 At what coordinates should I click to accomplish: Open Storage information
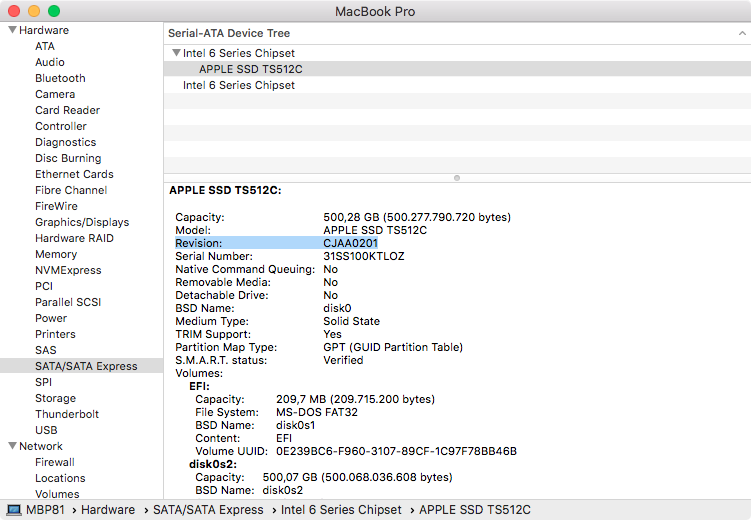55,398
